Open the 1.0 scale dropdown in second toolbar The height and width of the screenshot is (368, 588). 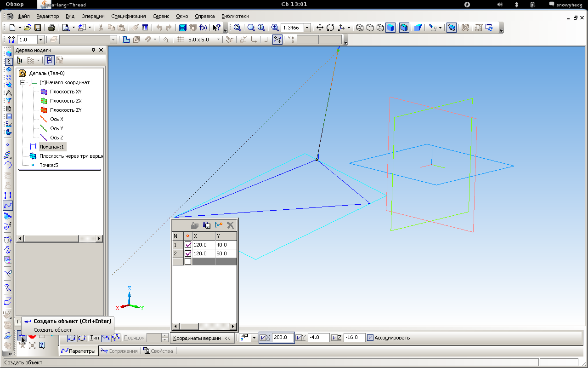click(40, 40)
